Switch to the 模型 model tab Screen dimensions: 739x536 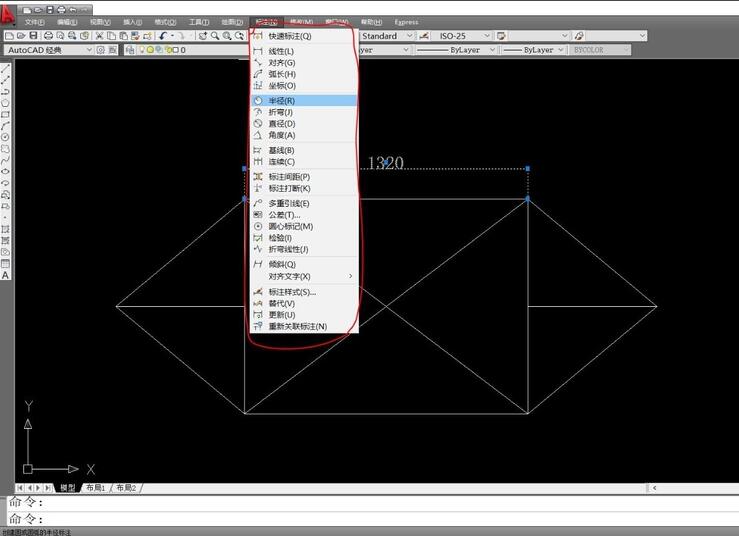click(x=67, y=487)
